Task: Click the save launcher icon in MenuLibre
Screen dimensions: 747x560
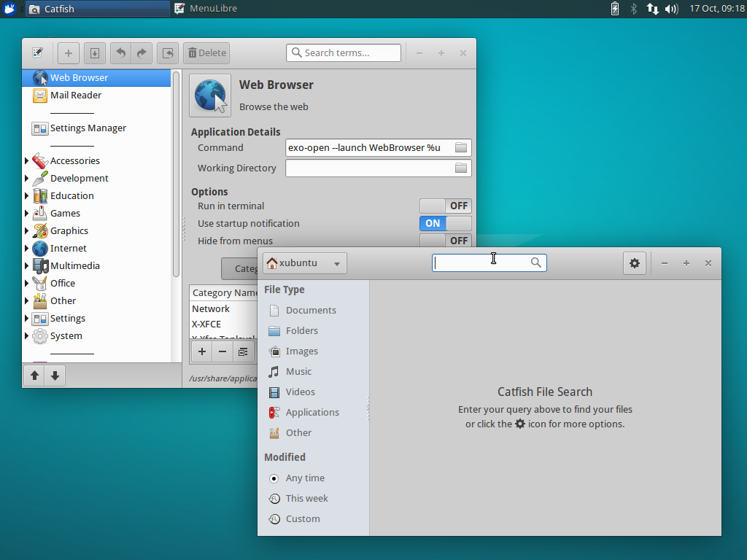Action: [x=94, y=52]
